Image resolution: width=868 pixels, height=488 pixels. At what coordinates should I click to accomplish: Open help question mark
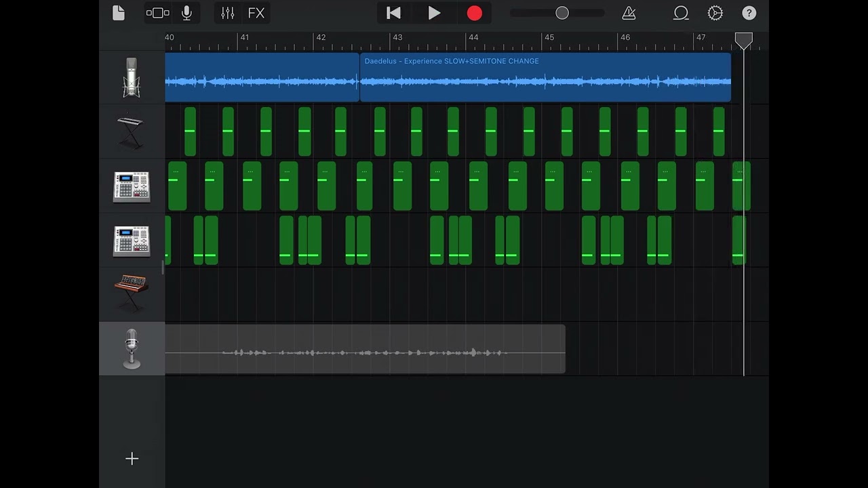point(749,13)
